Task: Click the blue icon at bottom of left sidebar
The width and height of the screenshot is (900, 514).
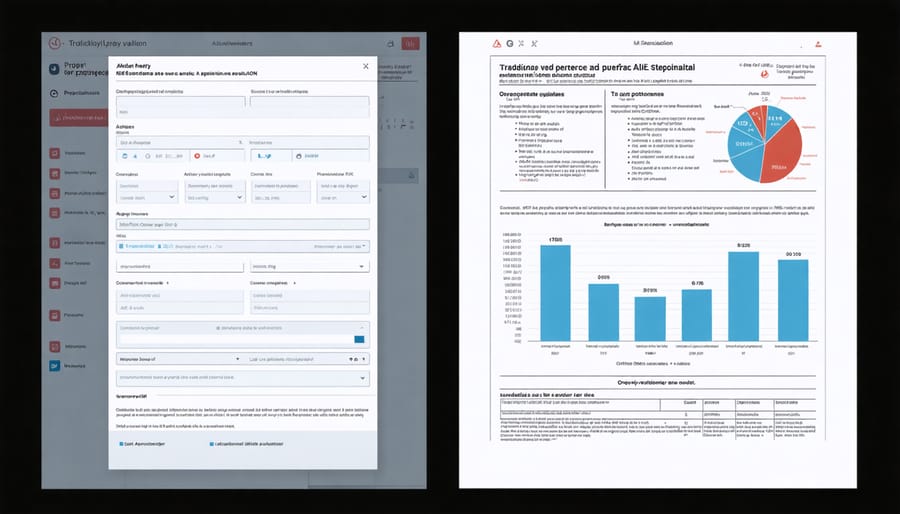Action: tap(54, 366)
